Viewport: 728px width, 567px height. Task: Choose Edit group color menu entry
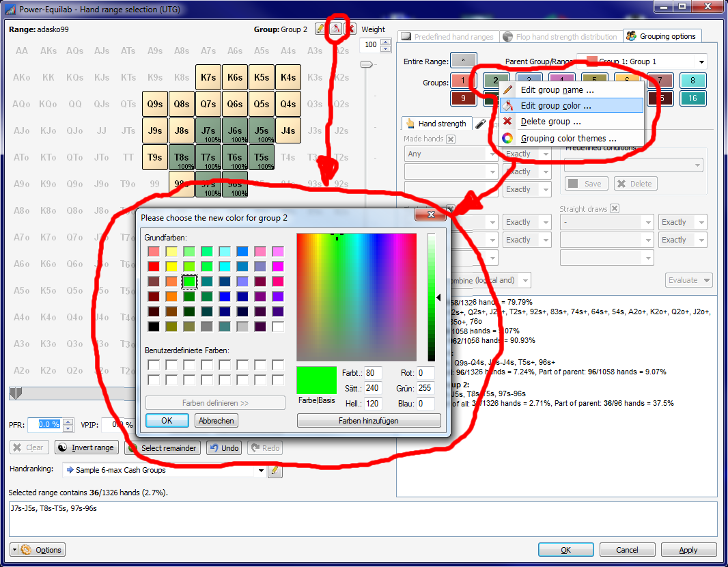[x=572, y=105]
